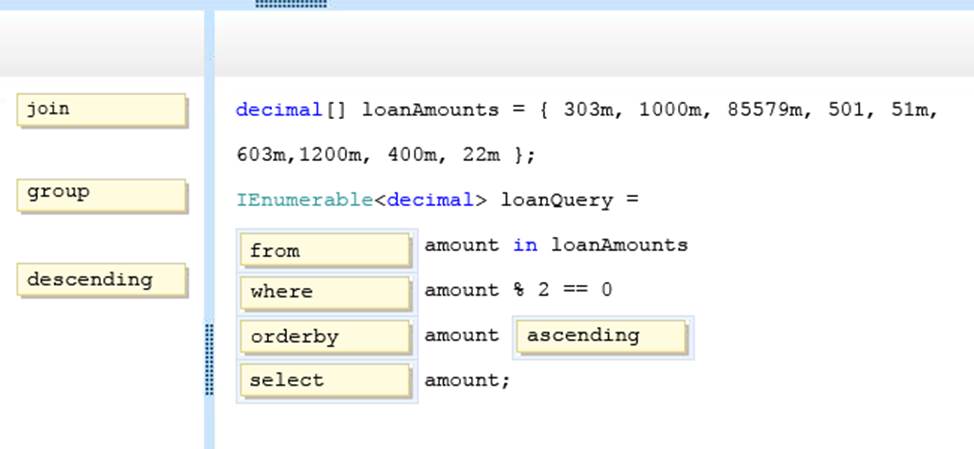The image size is (974, 449).
Task: Select the placed 'orderby' tile
Action: click(325, 337)
